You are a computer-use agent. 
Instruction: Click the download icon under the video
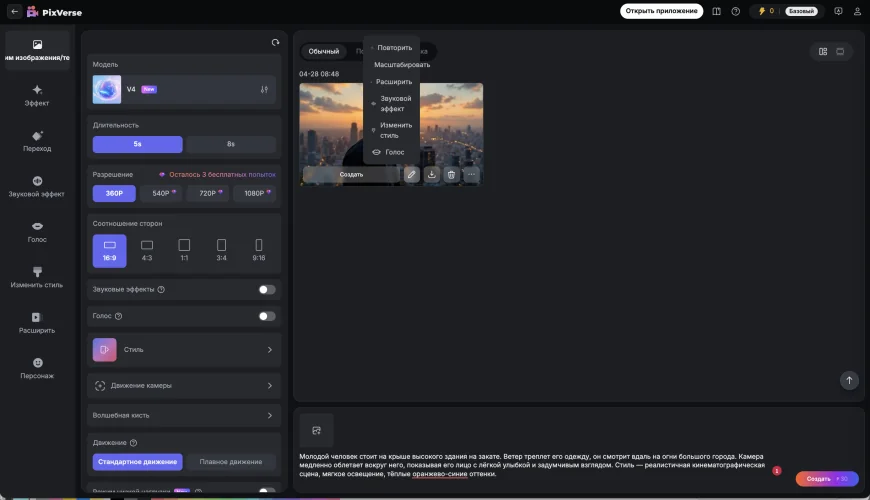432,174
